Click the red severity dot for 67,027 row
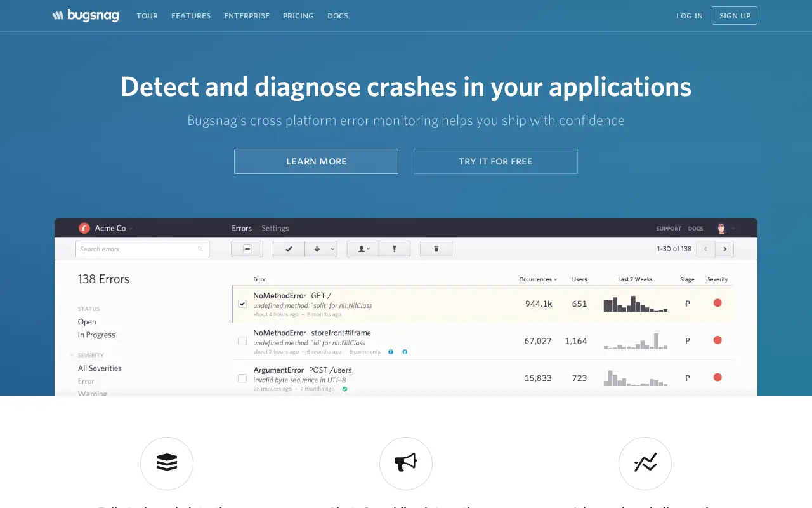This screenshot has height=508, width=812. pos(717,340)
